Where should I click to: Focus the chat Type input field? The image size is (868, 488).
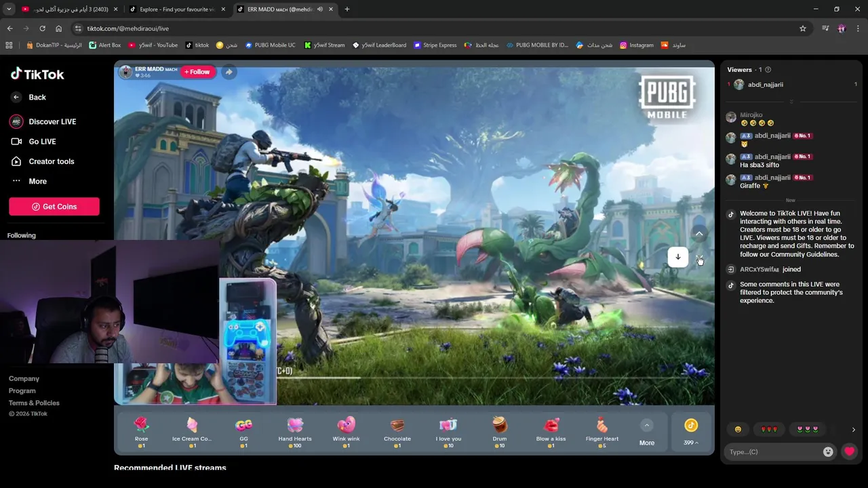coord(773,452)
